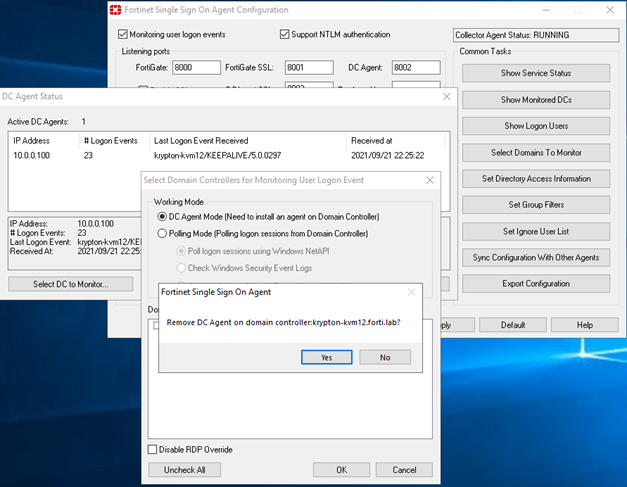Screen dimensions: 627x487
Task: Click Select DC to Monitor button
Action: coord(70,284)
